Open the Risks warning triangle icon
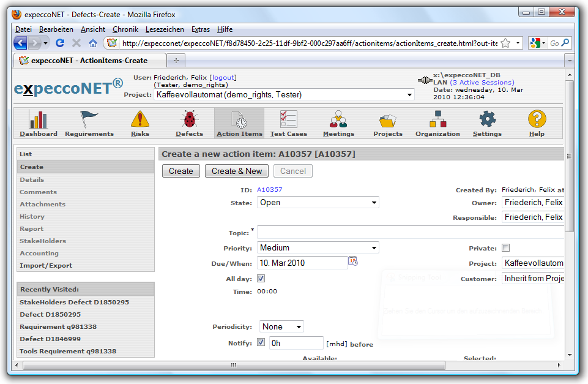This screenshot has width=588, height=384. [140, 119]
